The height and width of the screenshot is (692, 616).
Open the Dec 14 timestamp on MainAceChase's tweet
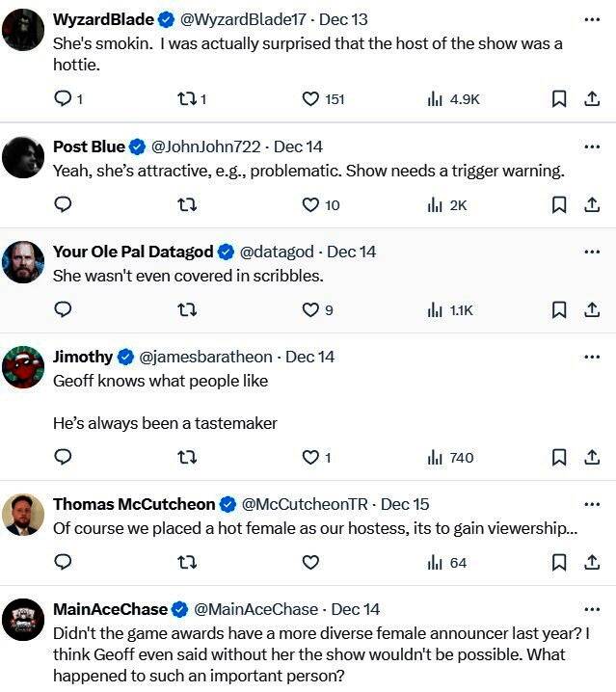[x=355, y=609]
